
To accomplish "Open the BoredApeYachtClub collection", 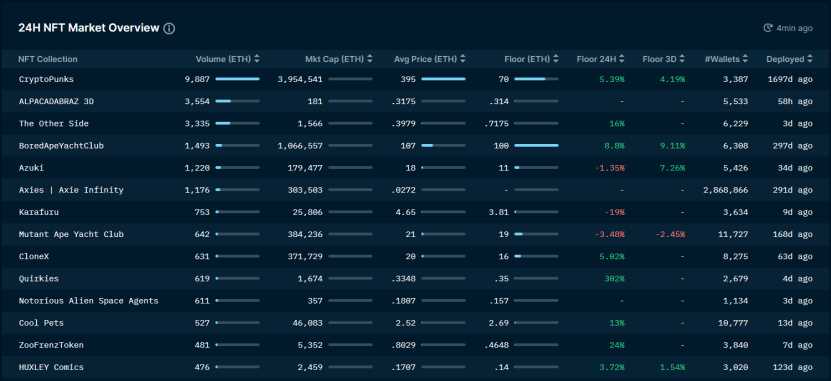I will (x=61, y=146).
